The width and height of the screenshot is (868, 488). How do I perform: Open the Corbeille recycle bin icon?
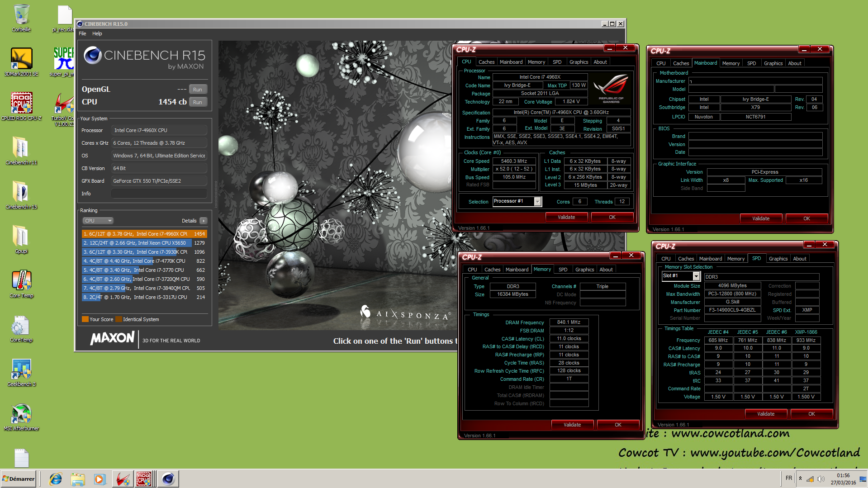click(21, 18)
